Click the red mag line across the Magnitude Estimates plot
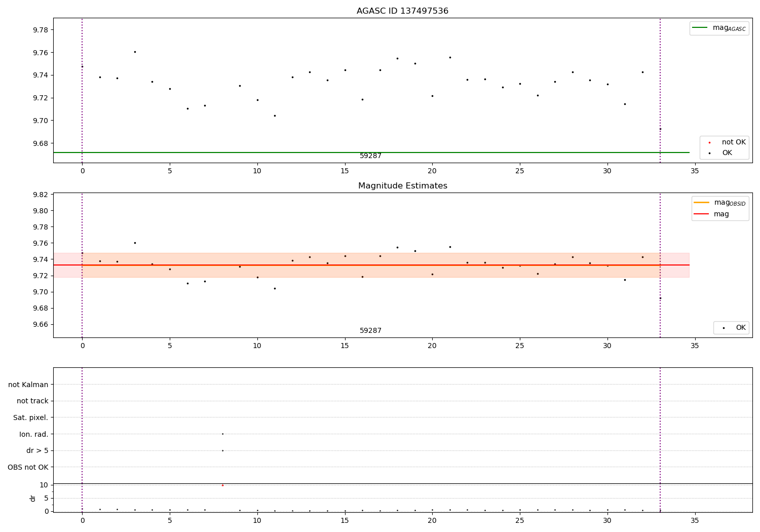Viewport: 760px width, 532px height. pos(371,265)
